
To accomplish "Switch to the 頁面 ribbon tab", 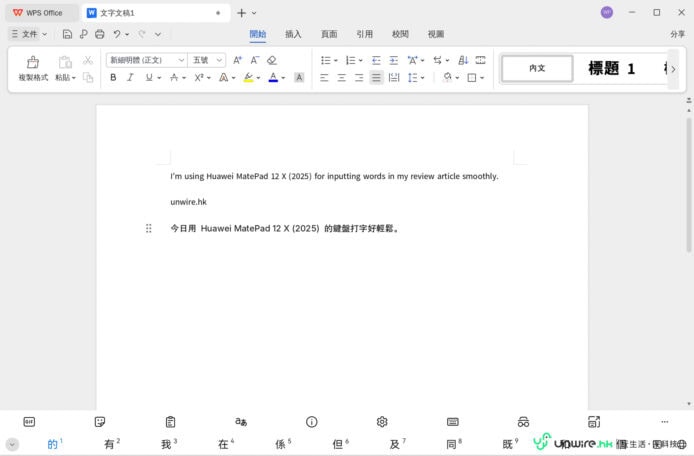I will [x=329, y=34].
